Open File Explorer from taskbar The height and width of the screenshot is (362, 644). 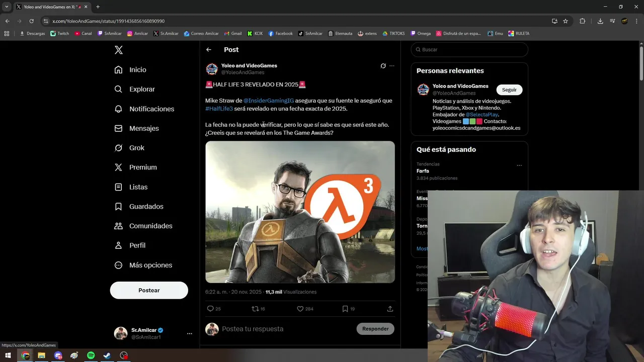pos(42,355)
